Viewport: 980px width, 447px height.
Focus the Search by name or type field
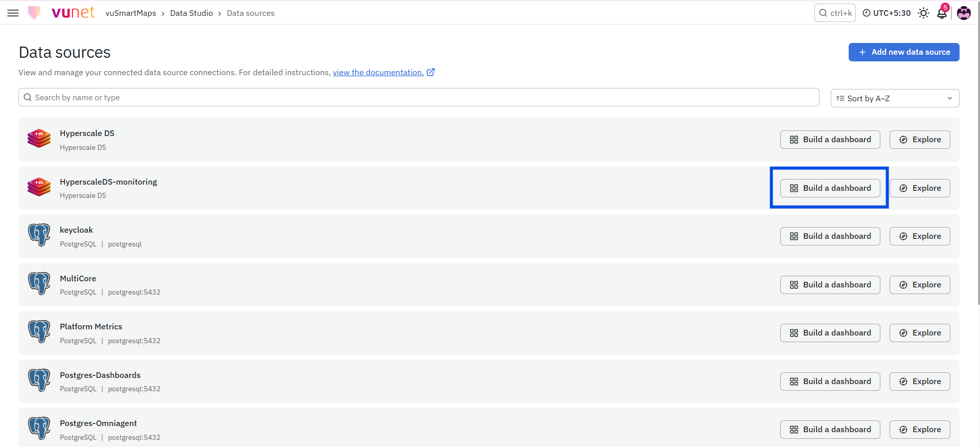(x=419, y=97)
